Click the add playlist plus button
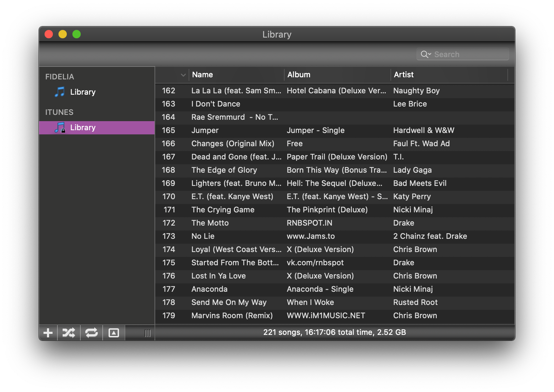This screenshot has height=392, width=554. 48,333
